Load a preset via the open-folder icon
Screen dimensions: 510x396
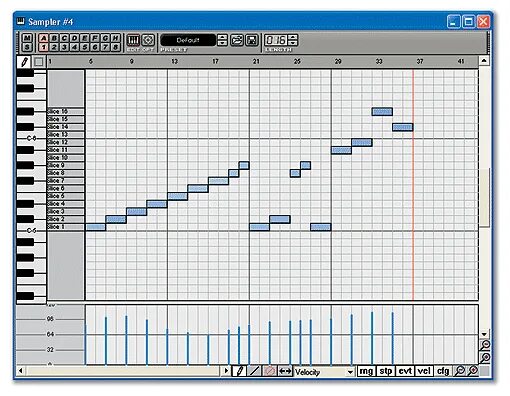click(237, 40)
